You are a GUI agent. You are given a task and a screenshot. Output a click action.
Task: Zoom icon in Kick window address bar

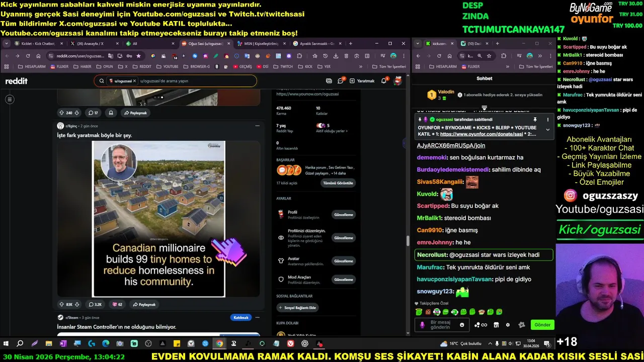tap(479, 56)
